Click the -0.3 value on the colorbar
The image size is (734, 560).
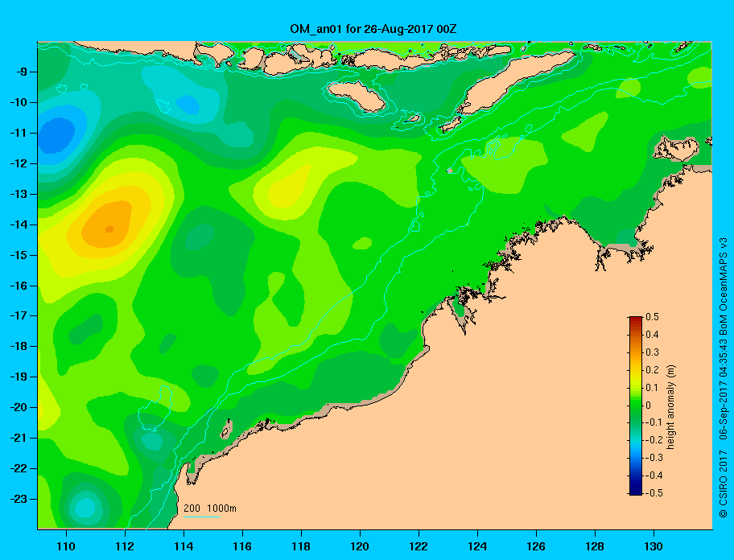[654, 458]
